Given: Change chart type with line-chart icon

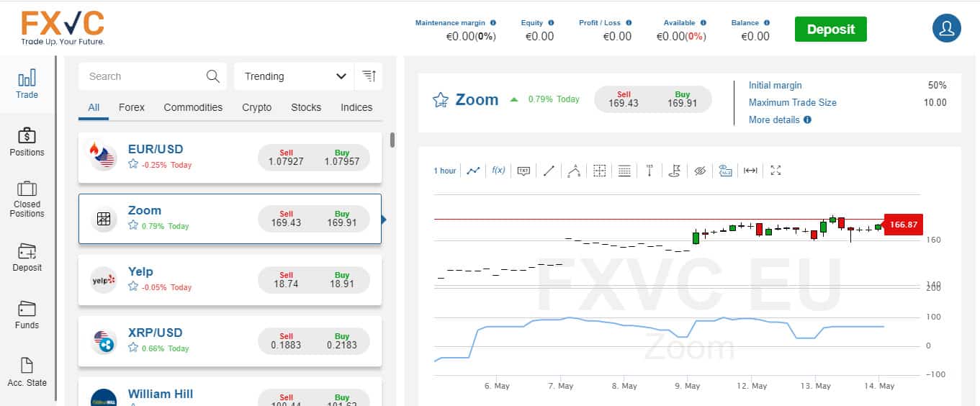Looking at the screenshot, I should [x=473, y=171].
